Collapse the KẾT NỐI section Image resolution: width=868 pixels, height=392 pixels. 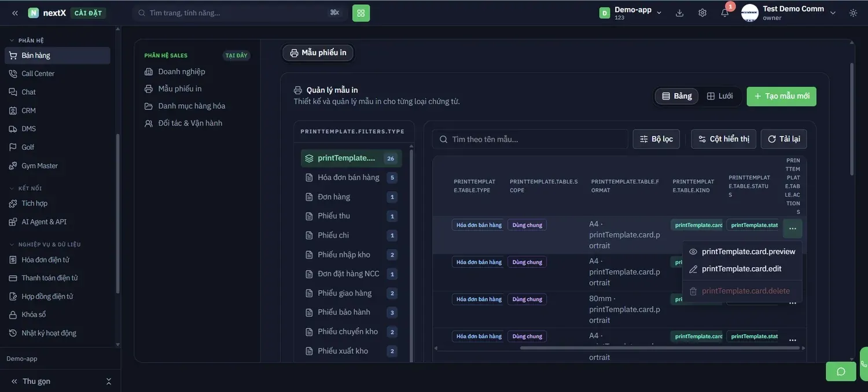pyautogui.click(x=25, y=188)
